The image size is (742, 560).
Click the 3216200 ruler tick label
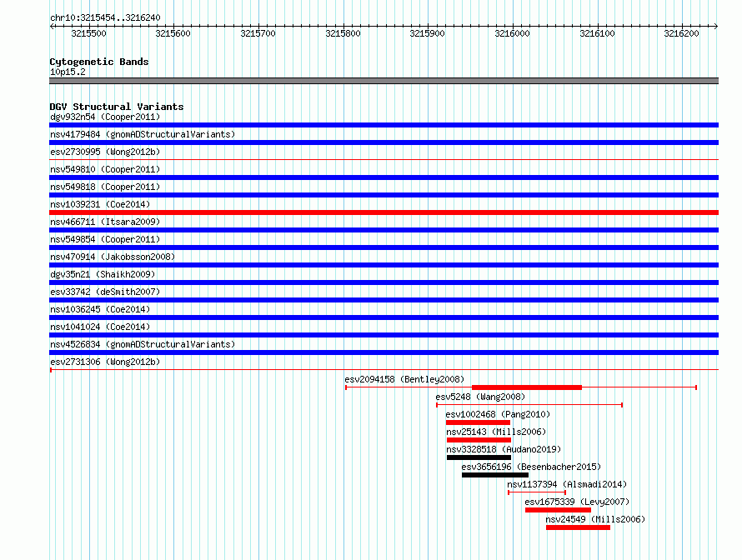click(x=681, y=33)
